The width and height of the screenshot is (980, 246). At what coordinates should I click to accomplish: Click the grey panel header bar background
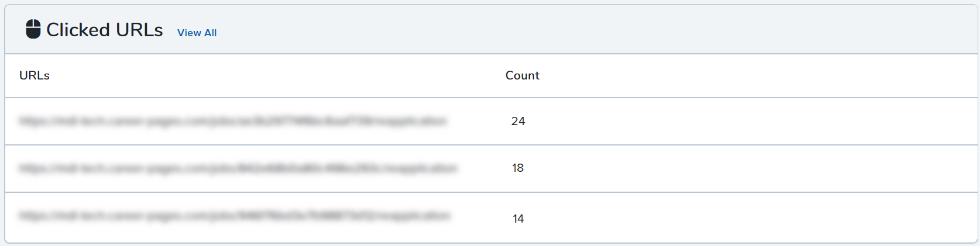point(585,29)
